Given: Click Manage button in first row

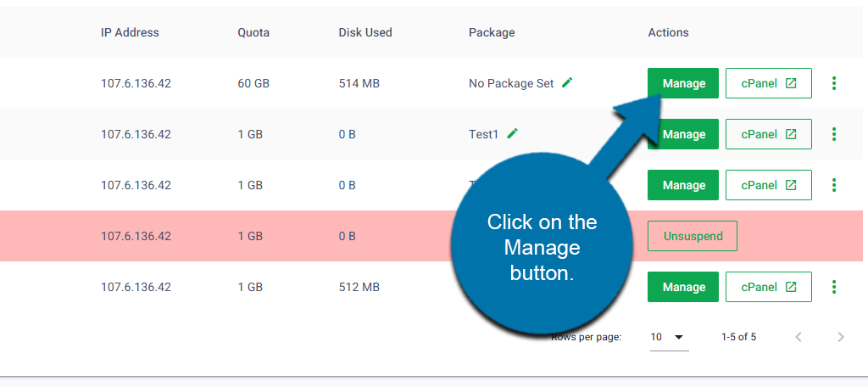Looking at the screenshot, I should (683, 83).
